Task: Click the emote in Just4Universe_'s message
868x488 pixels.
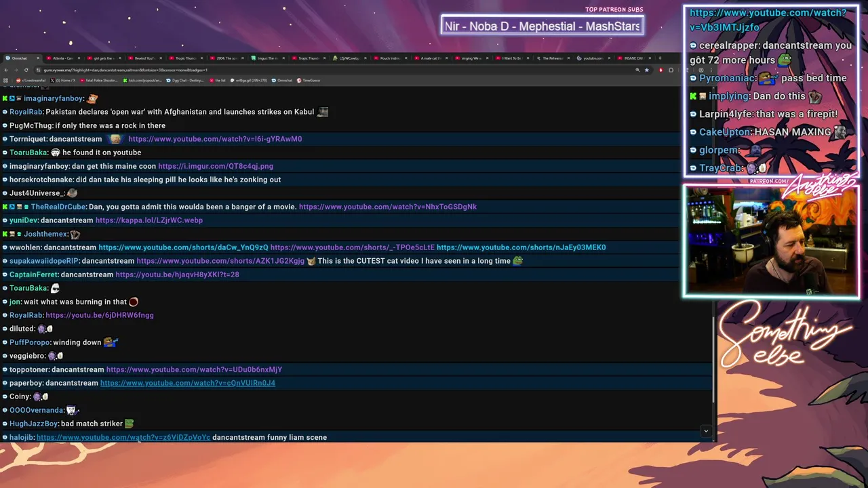Action: (72, 193)
